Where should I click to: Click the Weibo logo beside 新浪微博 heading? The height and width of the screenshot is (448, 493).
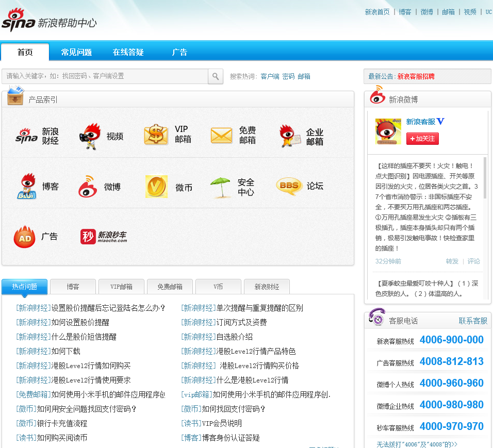point(377,95)
